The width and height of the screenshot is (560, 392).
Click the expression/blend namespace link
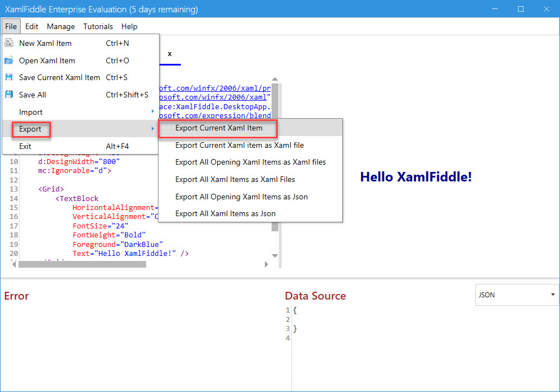(x=215, y=115)
